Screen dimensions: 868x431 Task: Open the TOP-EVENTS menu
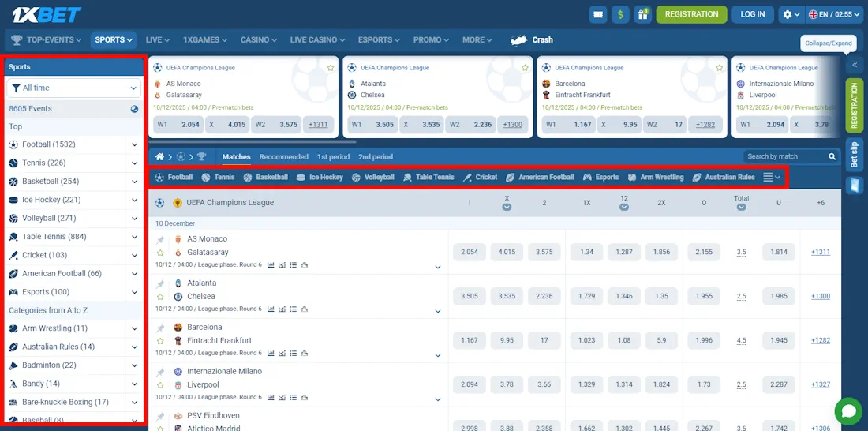pyautogui.click(x=47, y=40)
